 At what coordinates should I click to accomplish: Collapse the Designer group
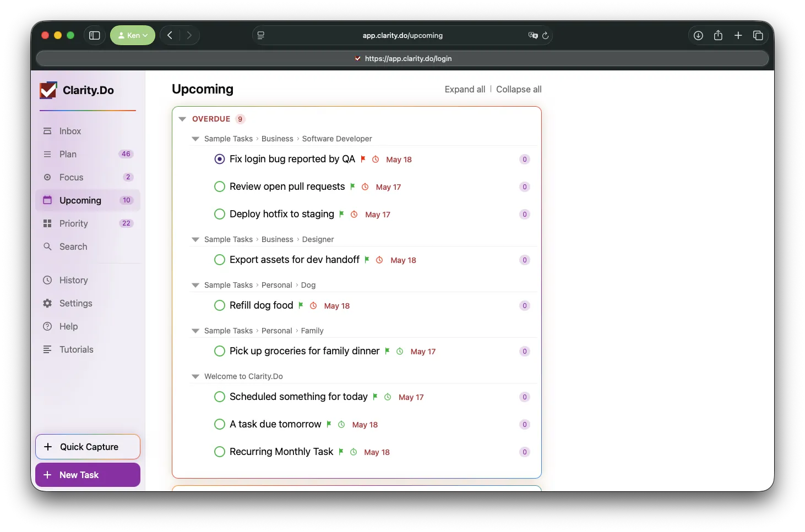pos(195,239)
